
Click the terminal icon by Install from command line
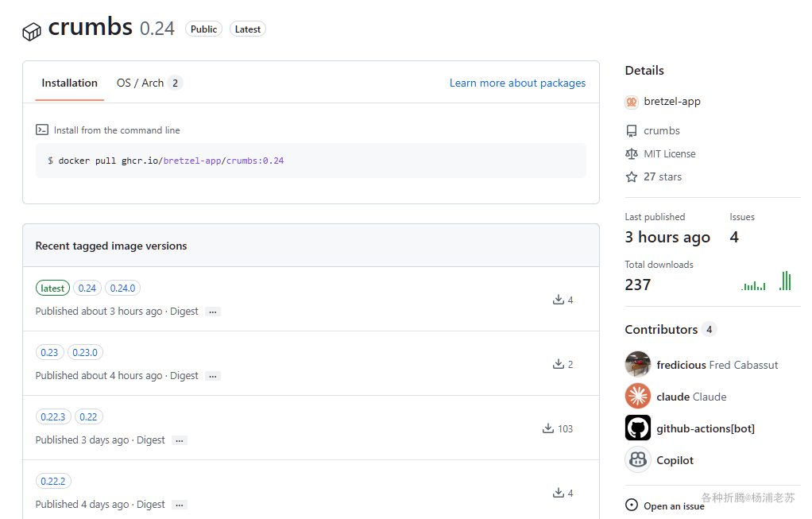[42, 130]
